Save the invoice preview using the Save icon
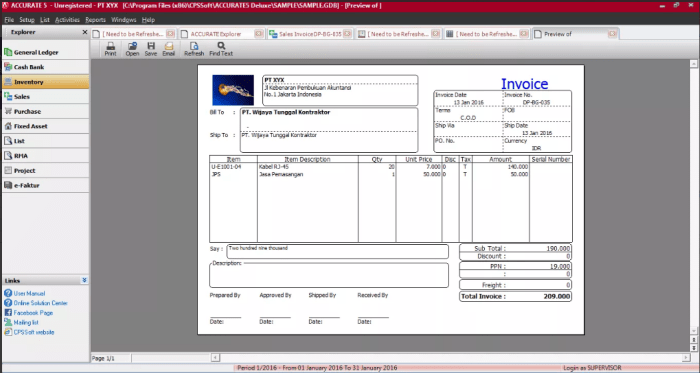Screen dimensions: 700x373 [151, 49]
